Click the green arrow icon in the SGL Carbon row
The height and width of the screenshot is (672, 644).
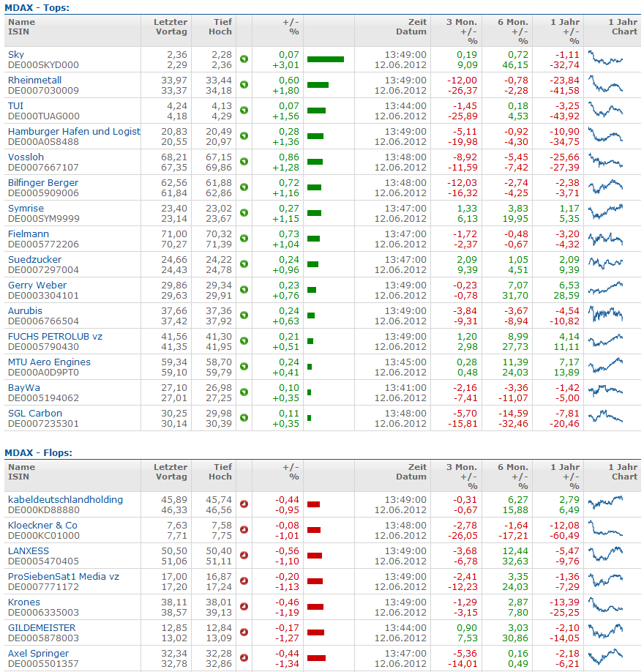pos(244,418)
